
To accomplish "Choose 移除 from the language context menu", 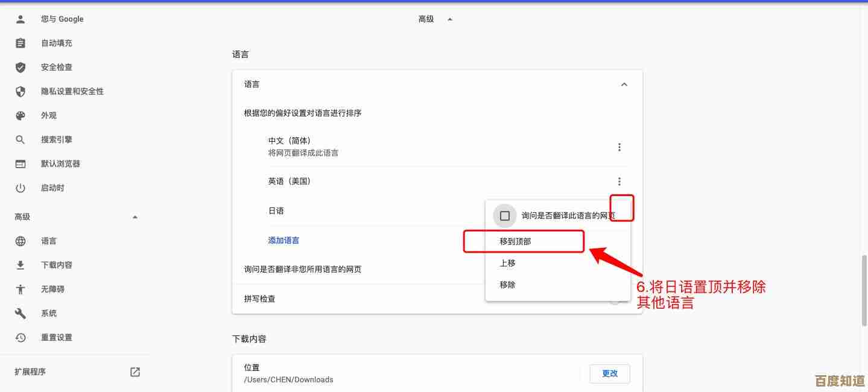I will click(507, 285).
